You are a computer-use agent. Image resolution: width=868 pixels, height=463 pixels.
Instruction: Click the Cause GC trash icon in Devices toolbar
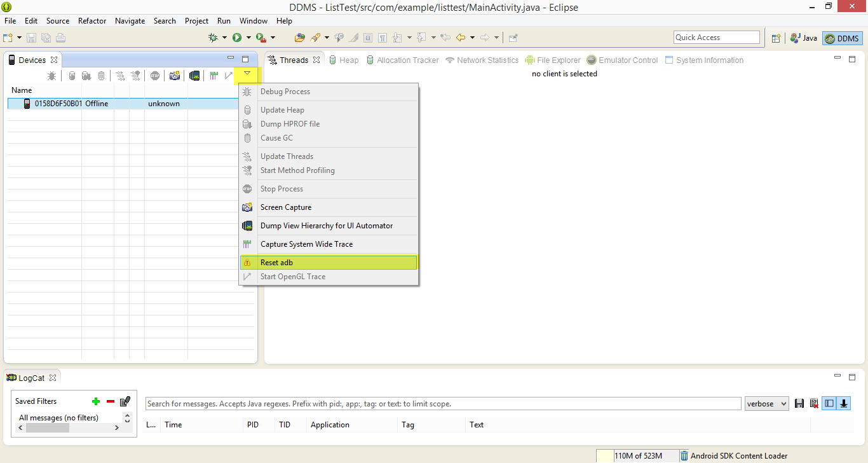coord(101,76)
